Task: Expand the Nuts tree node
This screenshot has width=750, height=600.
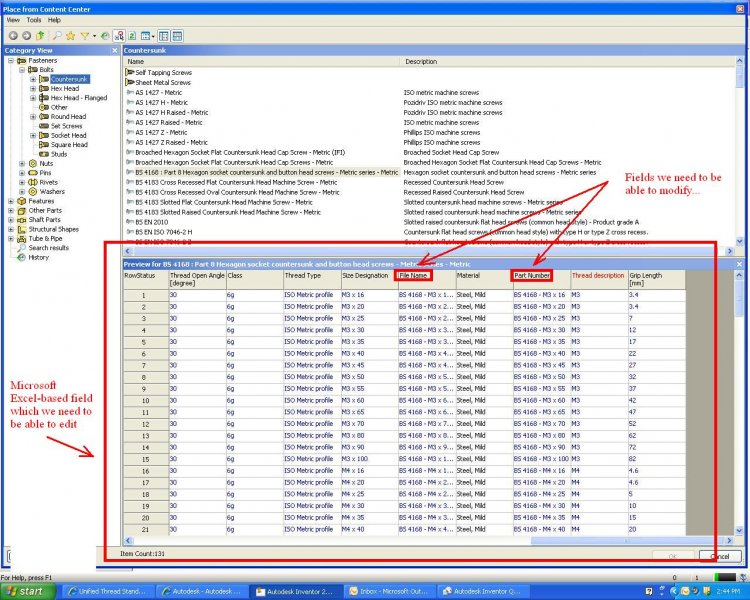Action: 21,163
